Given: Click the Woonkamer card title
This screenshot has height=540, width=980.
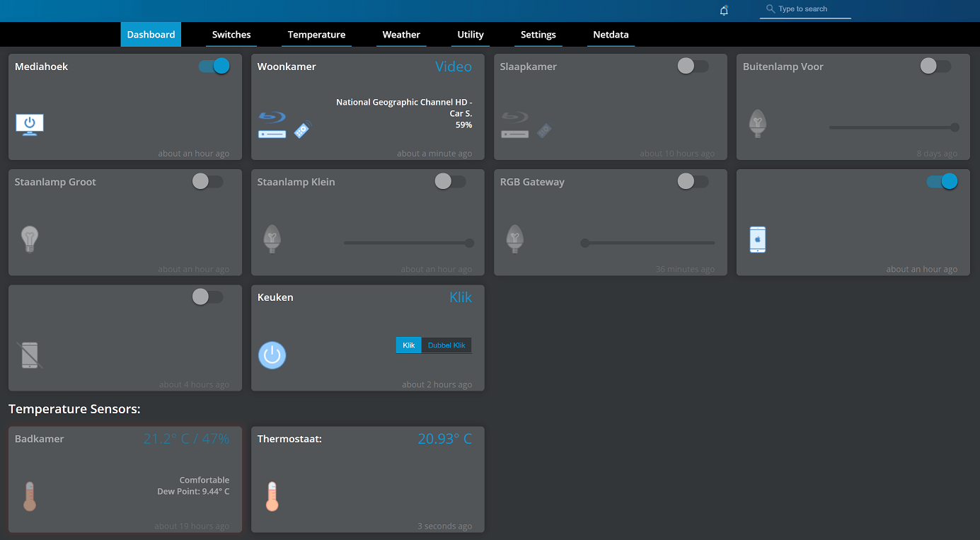Looking at the screenshot, I should click(x=287, y=67).
